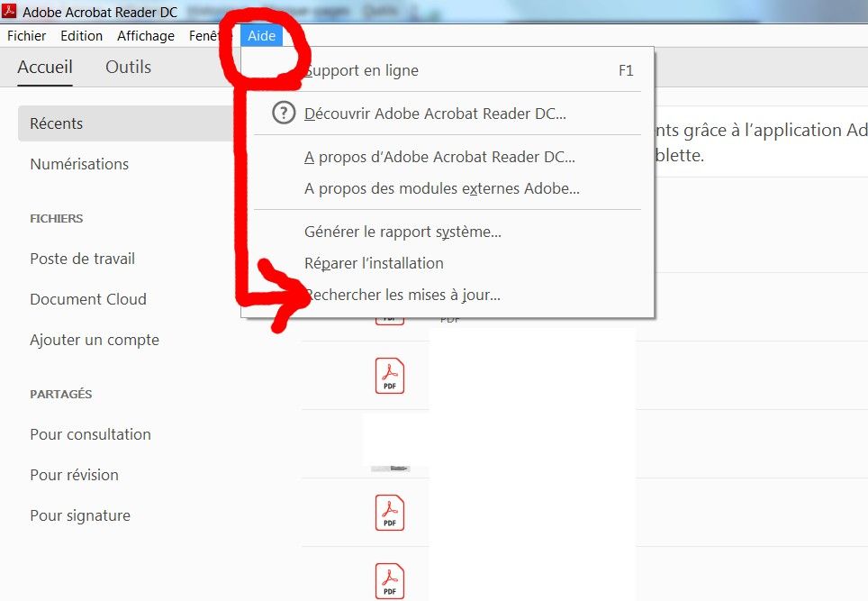The width and height of the screenshot is (868, 601).
Task: Click the first full PDF icon below the Aide menu
Action: click(x=390, y=376)
